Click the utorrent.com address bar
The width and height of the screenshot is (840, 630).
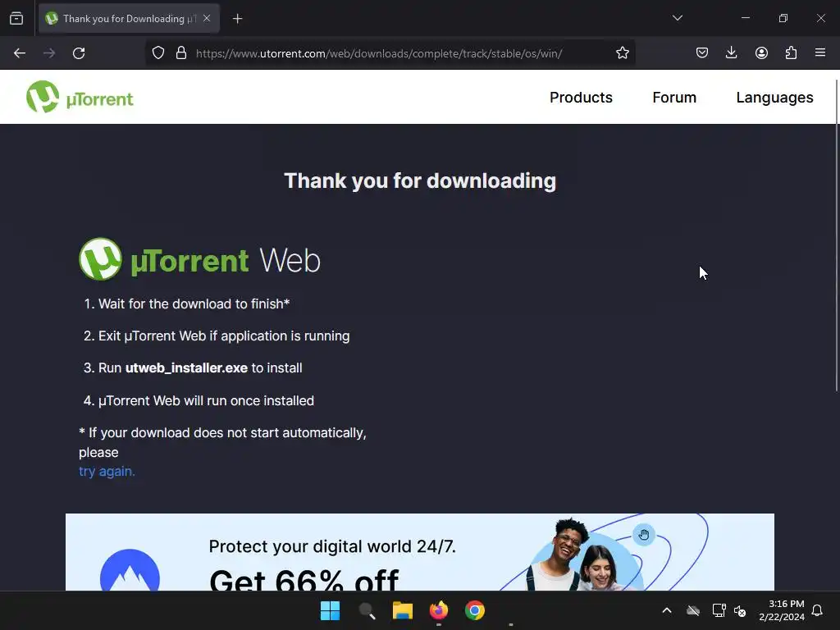[379, 53]
